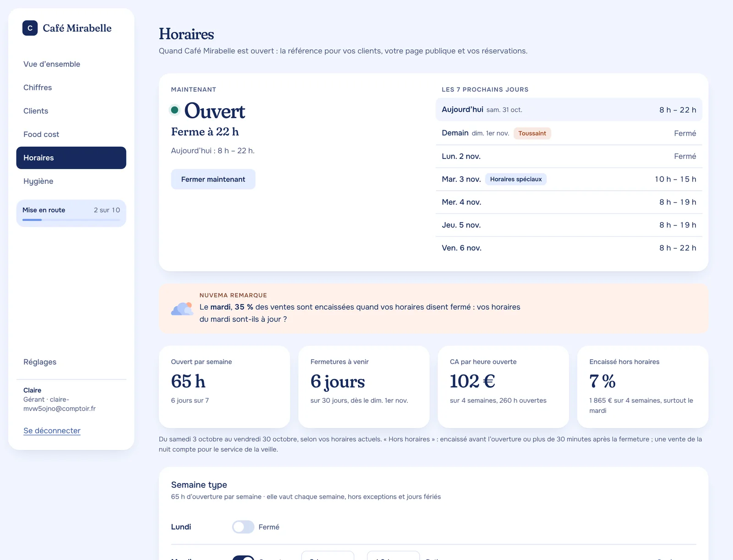Viewport: 733px width, 560px height.
Task: Click the "Ferme à 22 h" status text
Action: click(205, 132)
